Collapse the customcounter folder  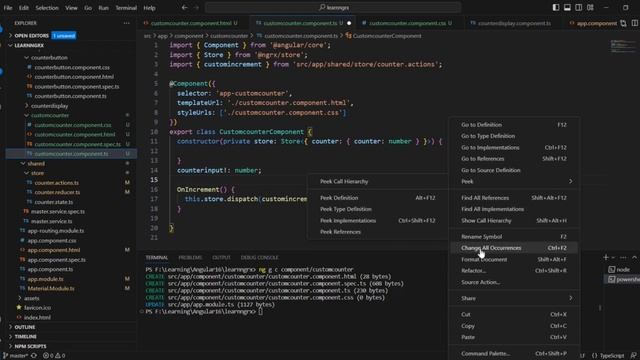(x=50, y=116)
